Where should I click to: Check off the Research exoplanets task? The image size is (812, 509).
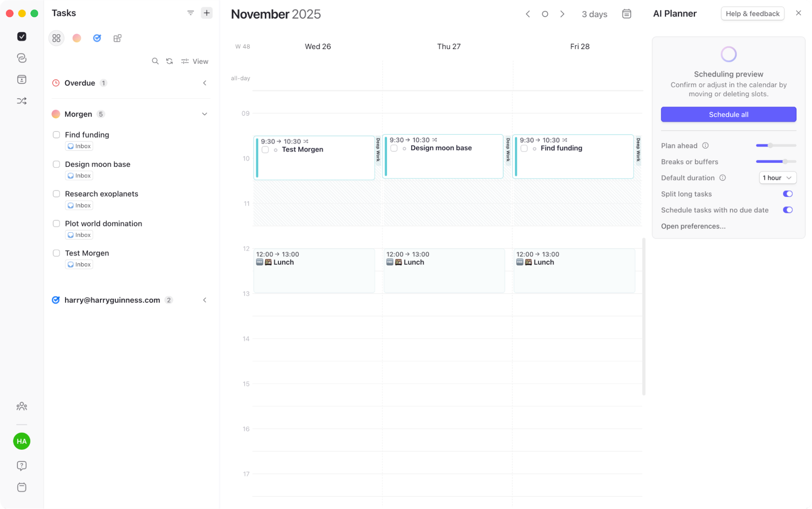[56, 194]
